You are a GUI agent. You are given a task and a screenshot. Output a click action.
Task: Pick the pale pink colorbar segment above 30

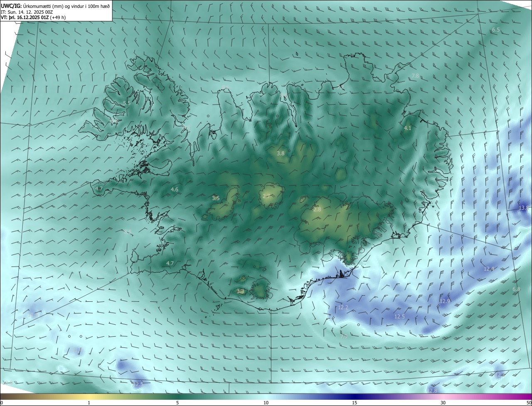[x=443, y=396]
